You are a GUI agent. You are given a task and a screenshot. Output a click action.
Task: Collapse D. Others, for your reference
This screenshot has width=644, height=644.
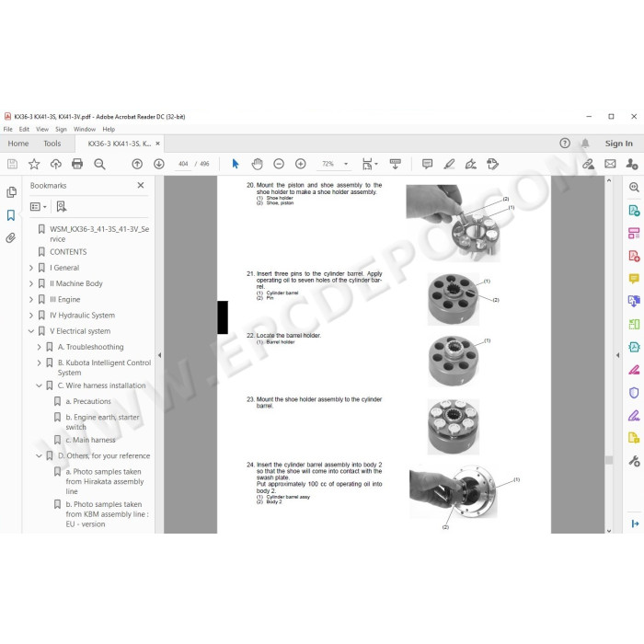coord(39,456)
